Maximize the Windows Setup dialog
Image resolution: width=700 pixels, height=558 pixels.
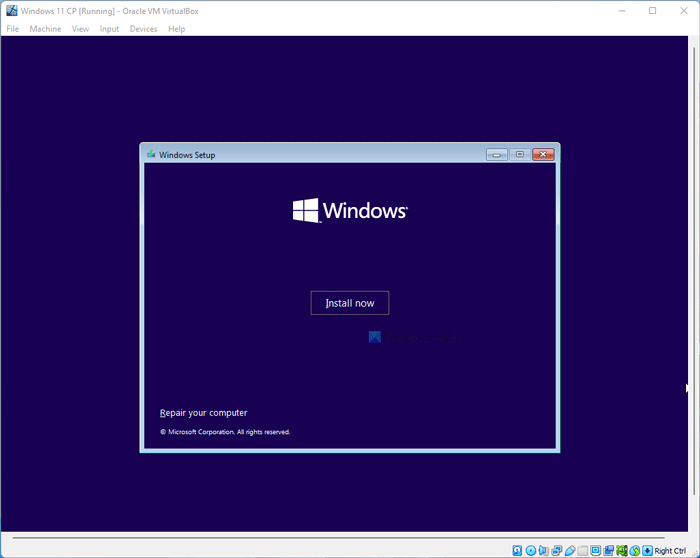(520, 154)
